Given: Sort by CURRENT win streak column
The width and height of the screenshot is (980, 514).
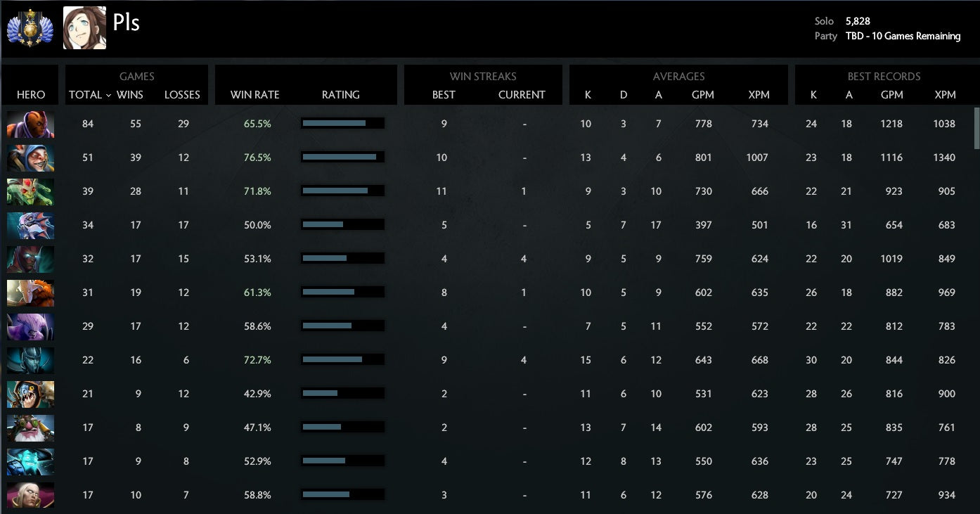Looking at the screenshot, I should pyautogui.click(x=522, y=95).
